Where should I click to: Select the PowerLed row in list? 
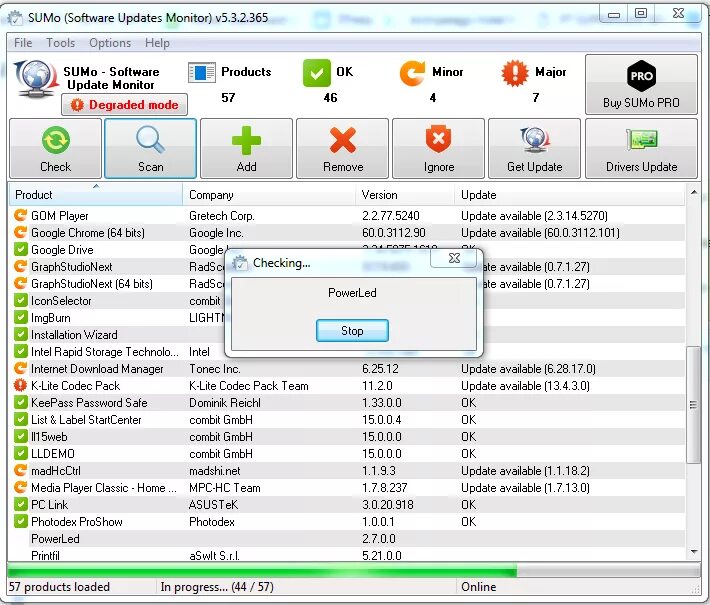346,538
